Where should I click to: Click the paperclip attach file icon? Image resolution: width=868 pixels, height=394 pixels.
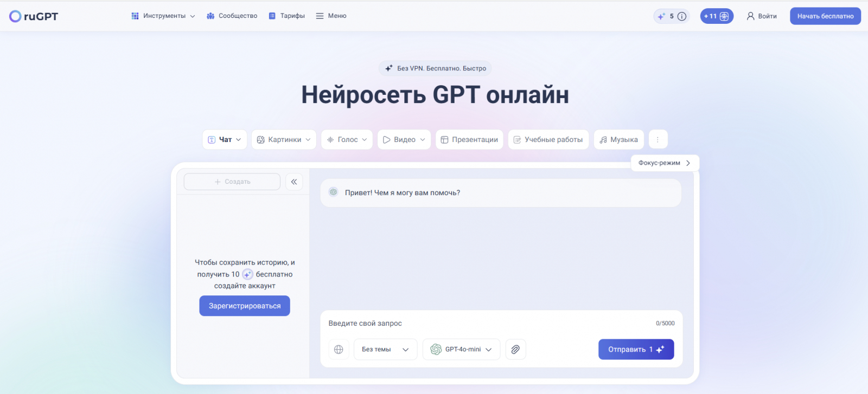(515, 350)
